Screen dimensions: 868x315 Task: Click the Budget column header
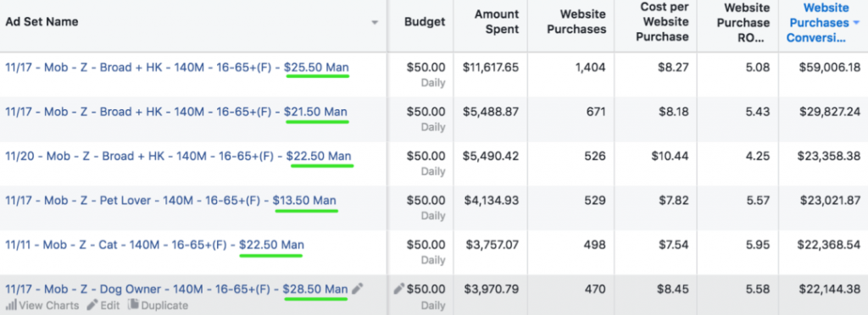coord(425,22)
